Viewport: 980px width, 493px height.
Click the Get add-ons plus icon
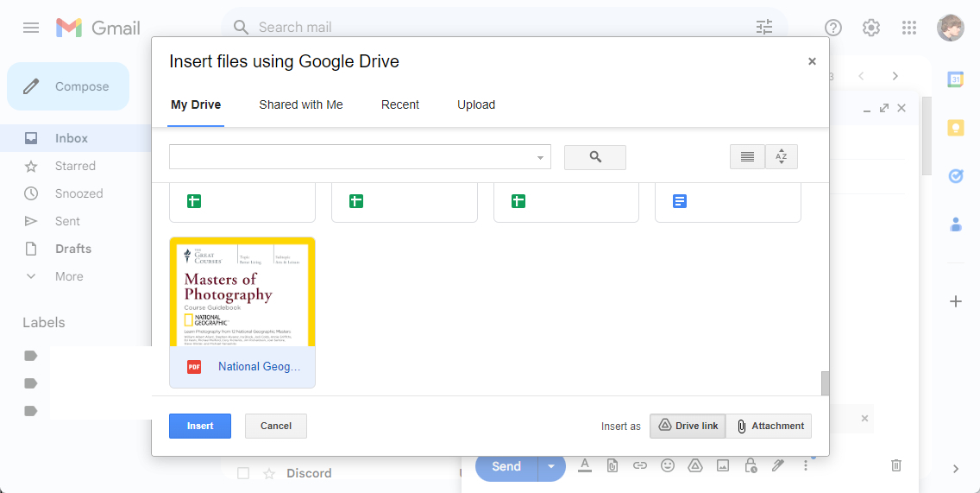(956, 301)
